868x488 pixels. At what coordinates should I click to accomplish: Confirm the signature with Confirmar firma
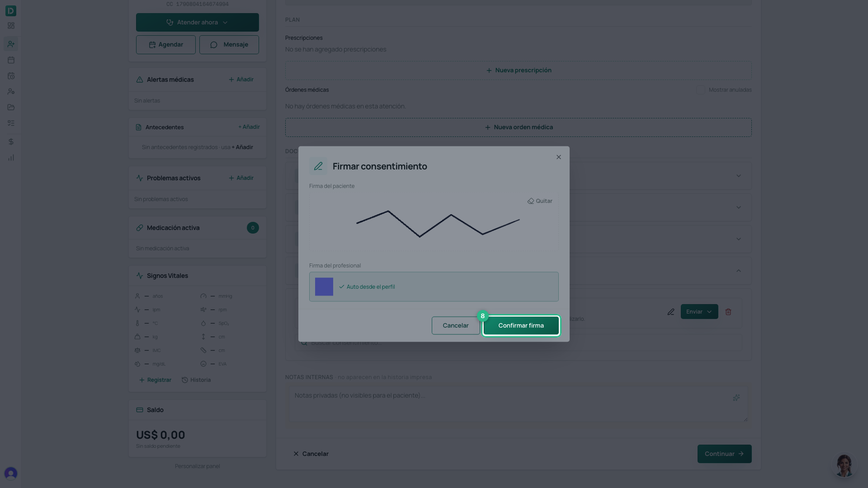(x=521, y=325)
